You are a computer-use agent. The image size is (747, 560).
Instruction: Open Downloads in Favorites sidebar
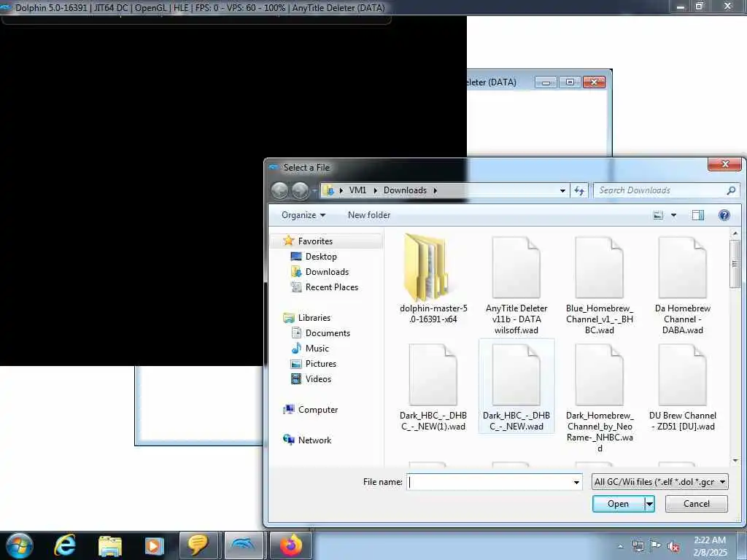point(327,272)
